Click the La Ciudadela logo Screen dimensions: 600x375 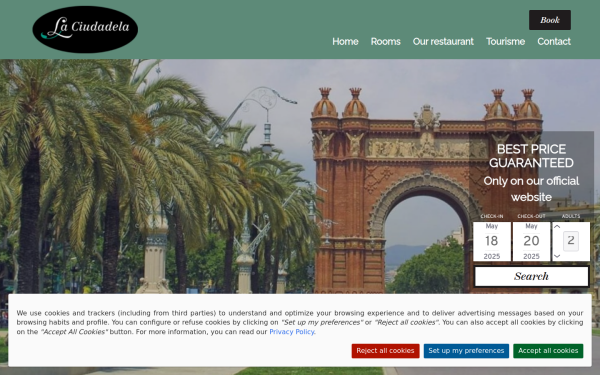click(85, 29)
